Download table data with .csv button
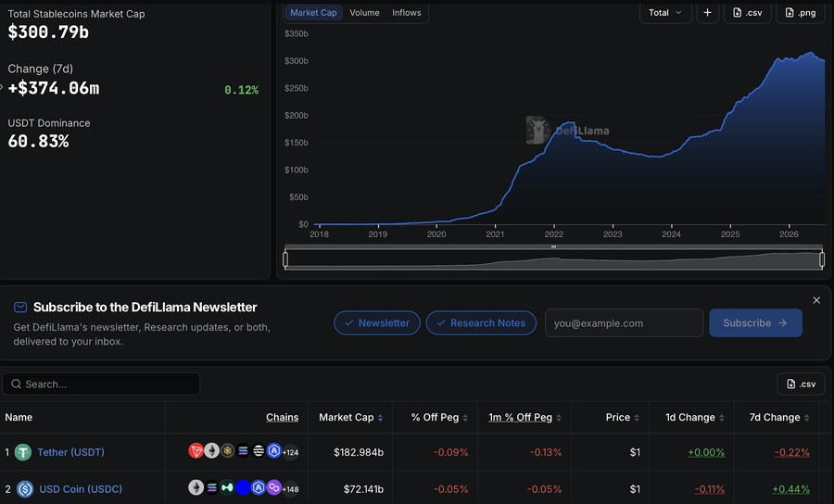The height and width of the screenshot is (504, 834). click(x=801, y=384)
